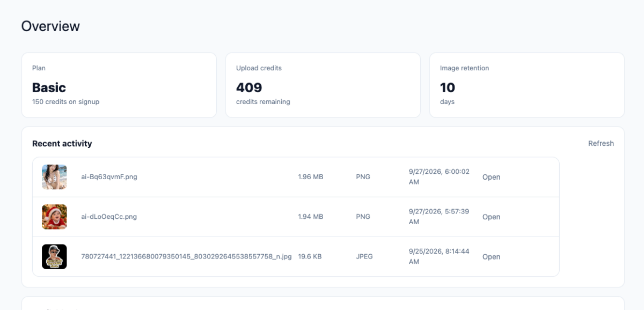Click the 1.94 MB file size
Image resolution: width=644 pixels, height=310 pixels.
311,216
